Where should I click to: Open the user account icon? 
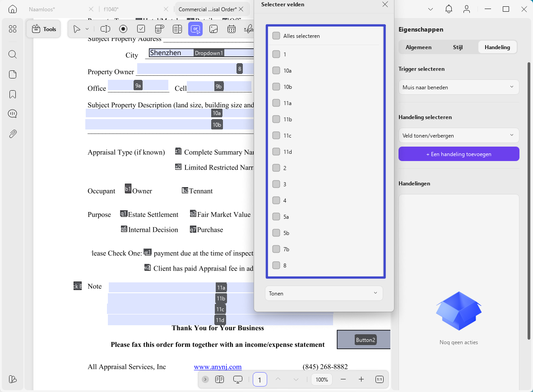pyautogui.click(x=467, y=9)
